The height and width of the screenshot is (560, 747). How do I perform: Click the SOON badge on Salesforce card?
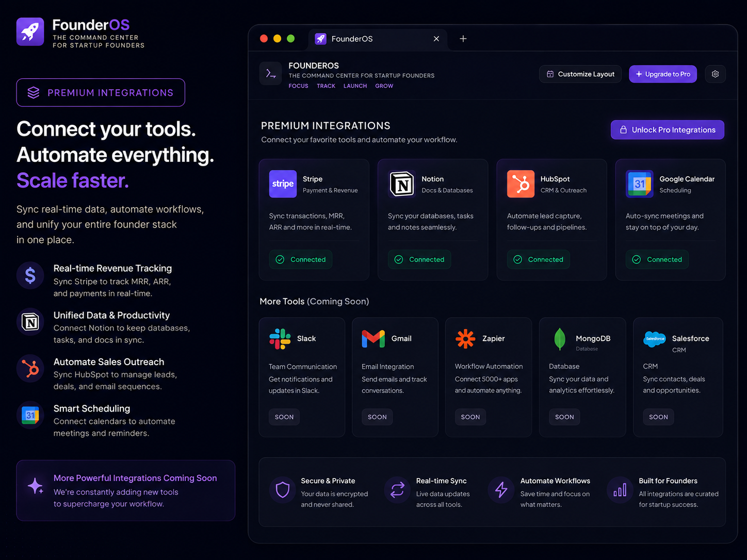coord(658,417)
